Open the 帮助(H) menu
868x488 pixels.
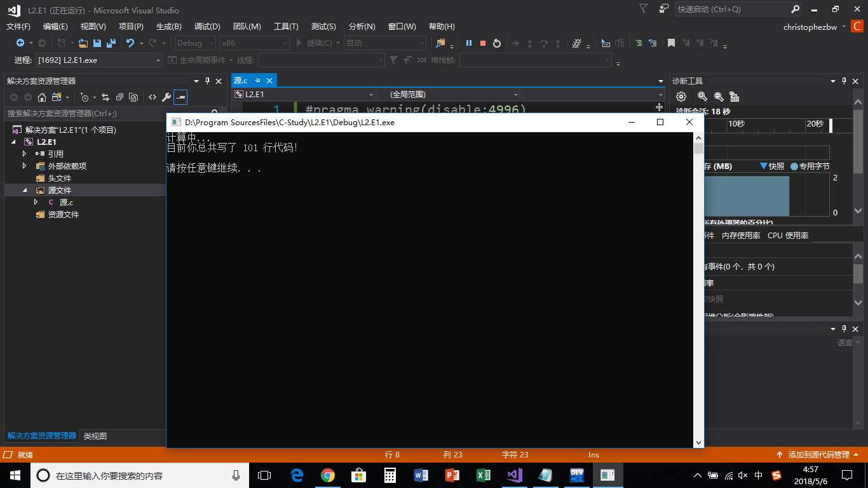click(442, 27)
